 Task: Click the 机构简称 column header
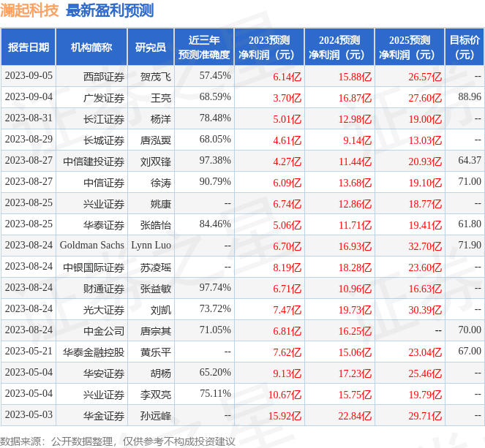coord(91,47)
